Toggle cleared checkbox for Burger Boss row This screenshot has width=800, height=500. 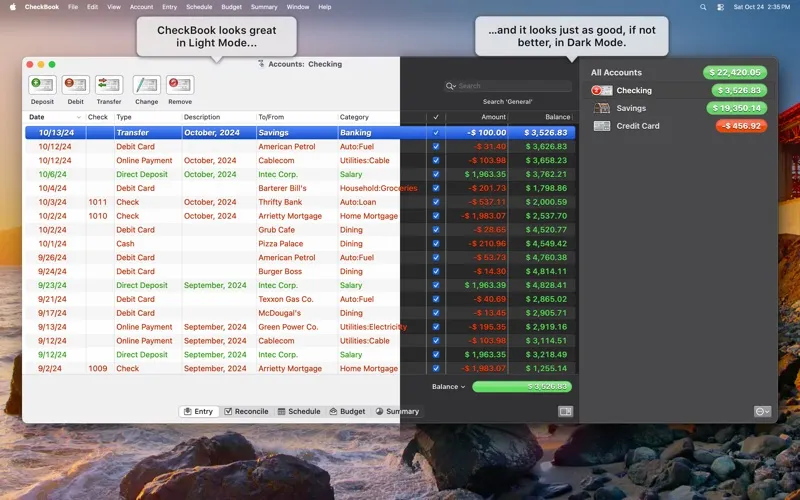[436, 271]
